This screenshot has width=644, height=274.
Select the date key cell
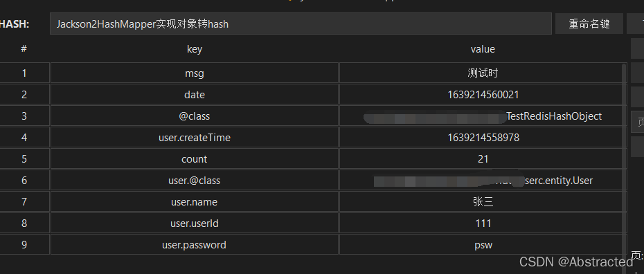[195, 95]
